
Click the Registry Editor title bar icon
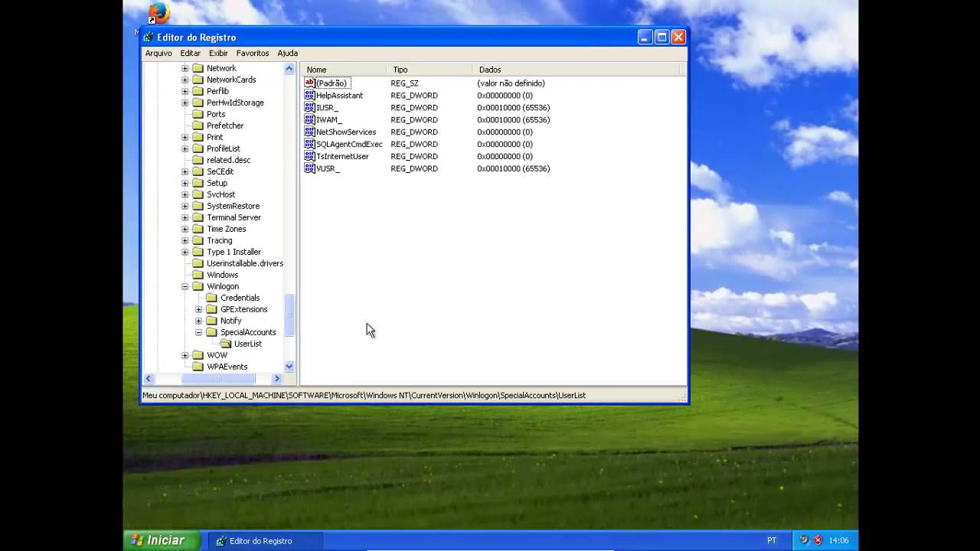[149, 37]
